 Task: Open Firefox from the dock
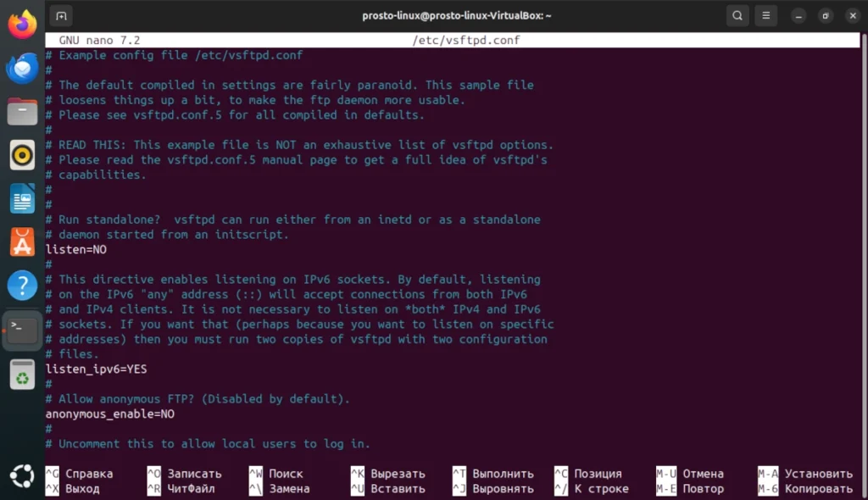22,25
